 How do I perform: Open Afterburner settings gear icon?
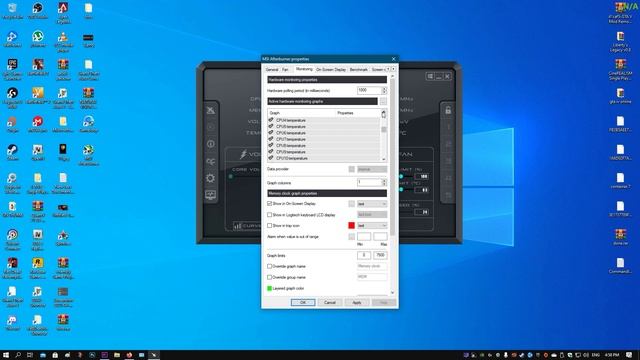click(x=211, y=178)
